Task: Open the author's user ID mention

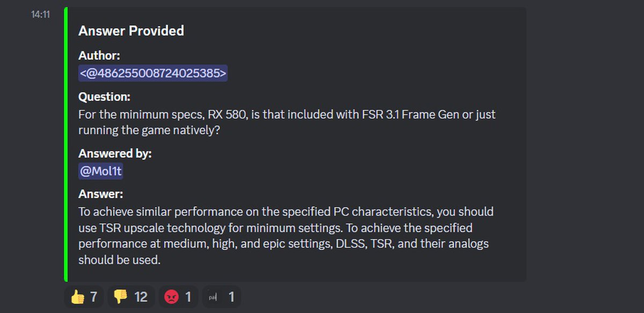Action: [x=153, y=73]
